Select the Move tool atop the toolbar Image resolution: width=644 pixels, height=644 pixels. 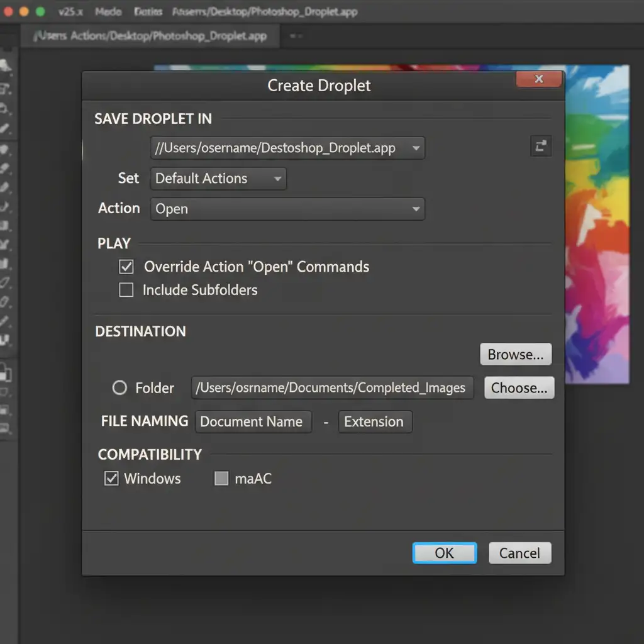(5, 65)
